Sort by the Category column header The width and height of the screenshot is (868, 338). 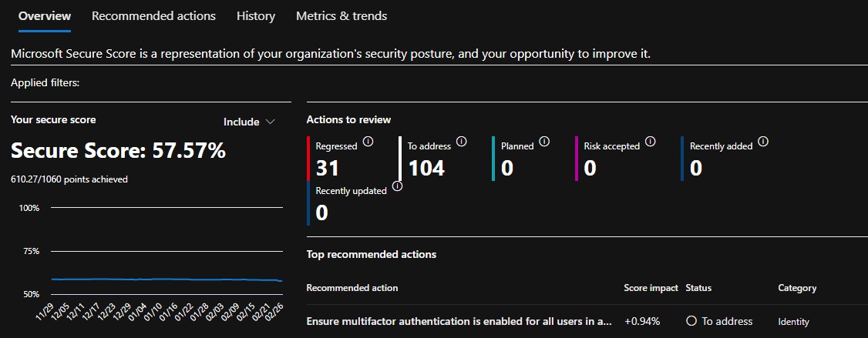point(797,288)
